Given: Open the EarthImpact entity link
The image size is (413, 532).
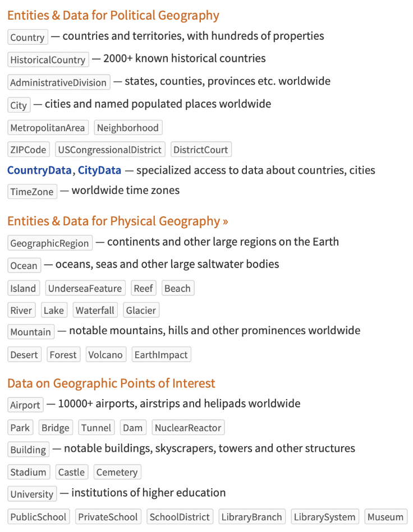Looking at the screenshot, I should pos(161,355).
